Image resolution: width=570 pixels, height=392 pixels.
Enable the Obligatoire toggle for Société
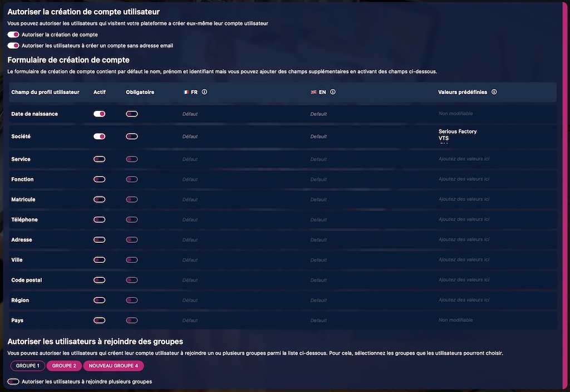[x=131, y=136]
